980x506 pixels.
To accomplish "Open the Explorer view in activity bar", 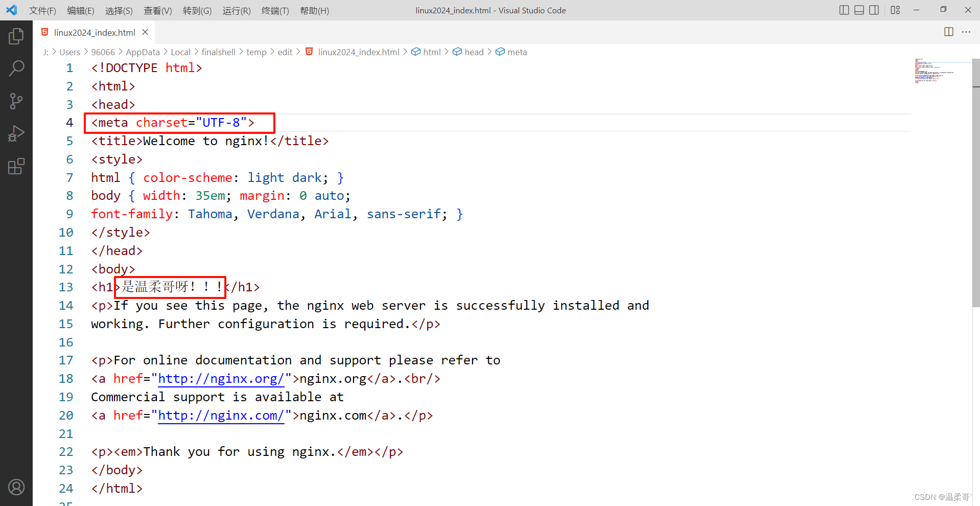I will tap(16, 36).
